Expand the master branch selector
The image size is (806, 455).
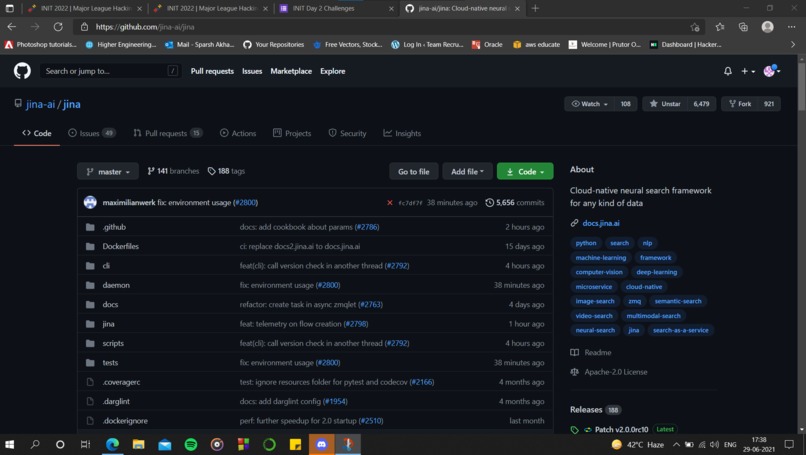coord(108,171)
